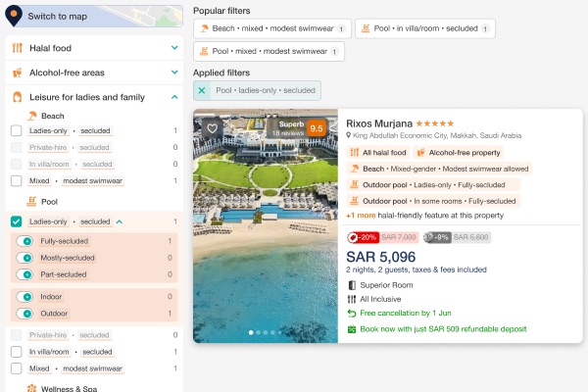The image size is (588, 392).
Task: Expand the Alcohol-free areas chevron
Action: (x=174, y=72)
